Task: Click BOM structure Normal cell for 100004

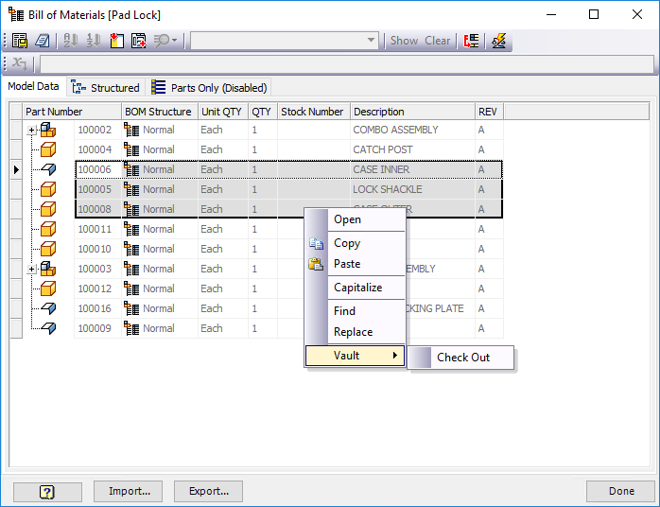Action: (x=160, y=149)
